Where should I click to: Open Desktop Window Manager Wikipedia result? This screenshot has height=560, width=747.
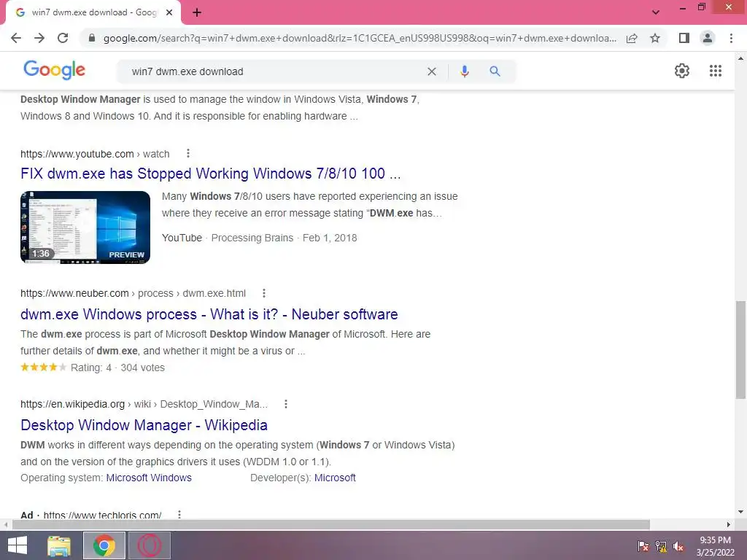[x=144, y=425]
